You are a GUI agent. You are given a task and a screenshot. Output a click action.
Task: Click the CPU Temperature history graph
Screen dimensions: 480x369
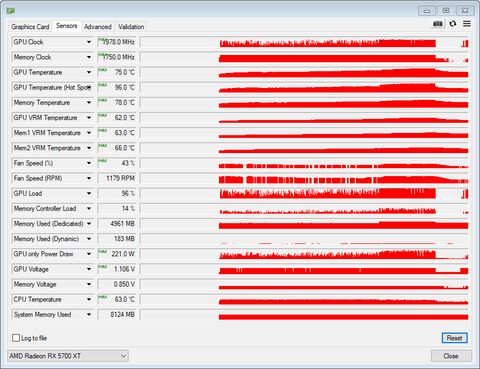(x=304, y=299)
